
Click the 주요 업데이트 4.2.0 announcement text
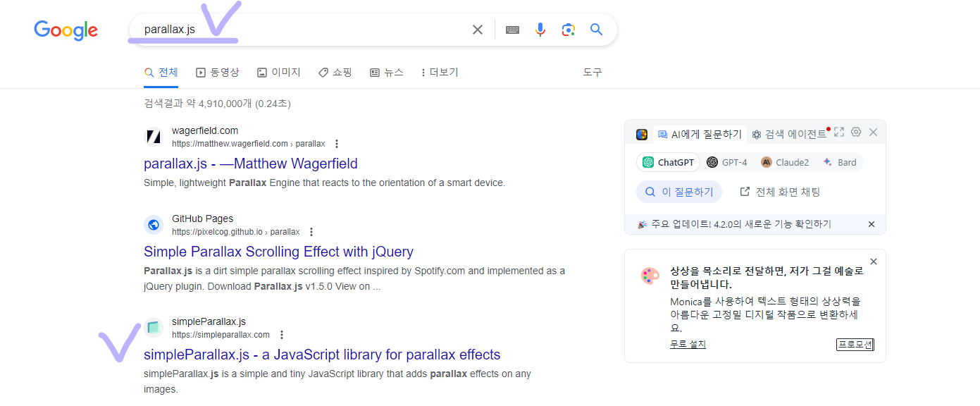click(x=740, y=224)
